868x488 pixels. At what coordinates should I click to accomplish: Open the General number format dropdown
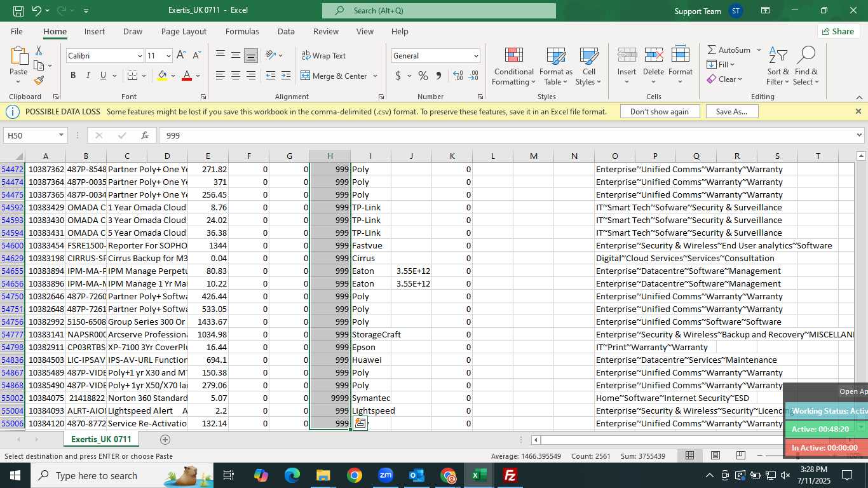(x=476, y=56)
